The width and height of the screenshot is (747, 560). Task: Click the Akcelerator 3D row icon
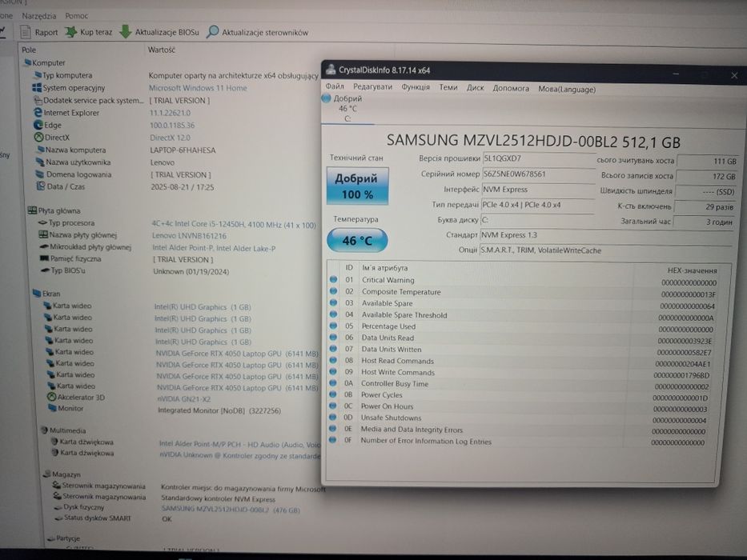pyautogui.click(x=51, y=397)
